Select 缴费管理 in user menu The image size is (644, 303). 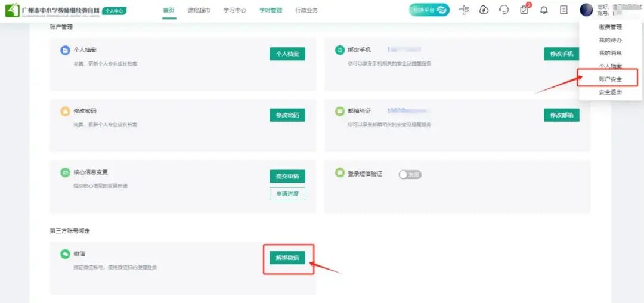(611, 27)
